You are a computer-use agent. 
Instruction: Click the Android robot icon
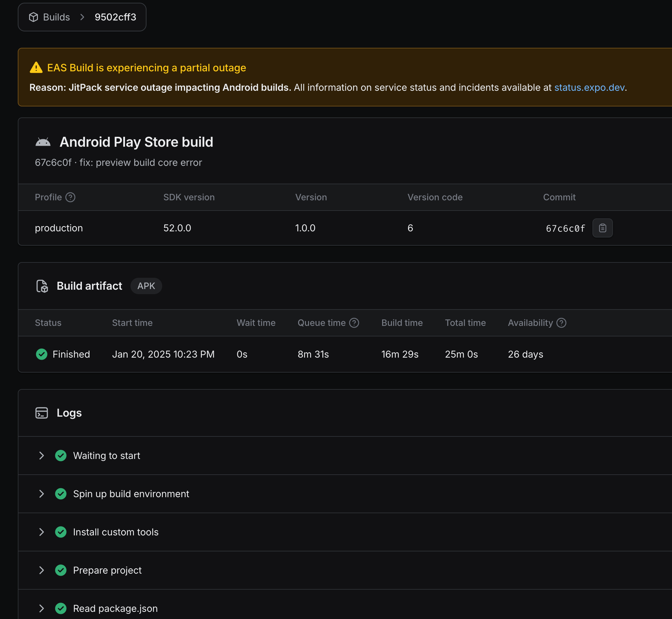click(43, 142)
